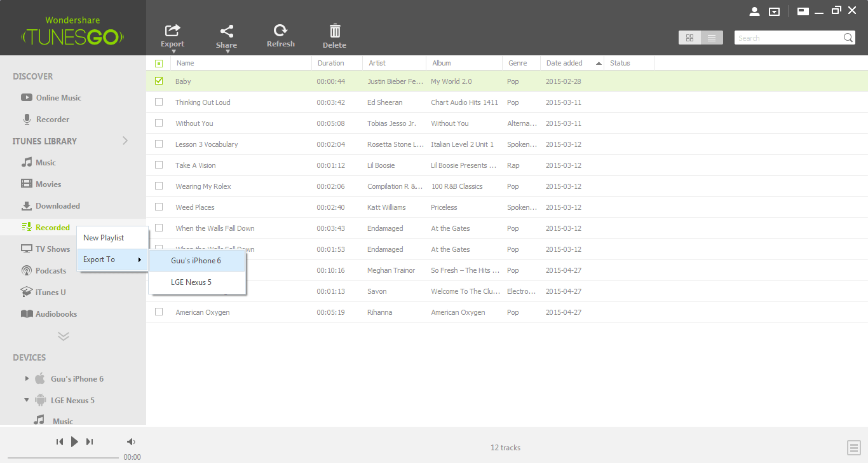Export to Guu's iPhone 6
Viewport: 868px width, 463px height.
pos(197,261)
